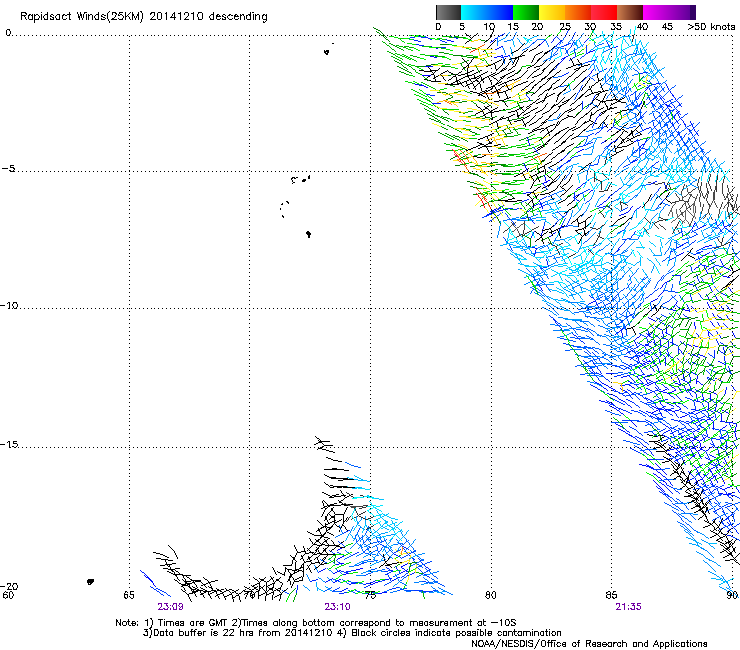
Task: Click the gray 0-5 knots legend swatch
Action: (x=448, y=12)
